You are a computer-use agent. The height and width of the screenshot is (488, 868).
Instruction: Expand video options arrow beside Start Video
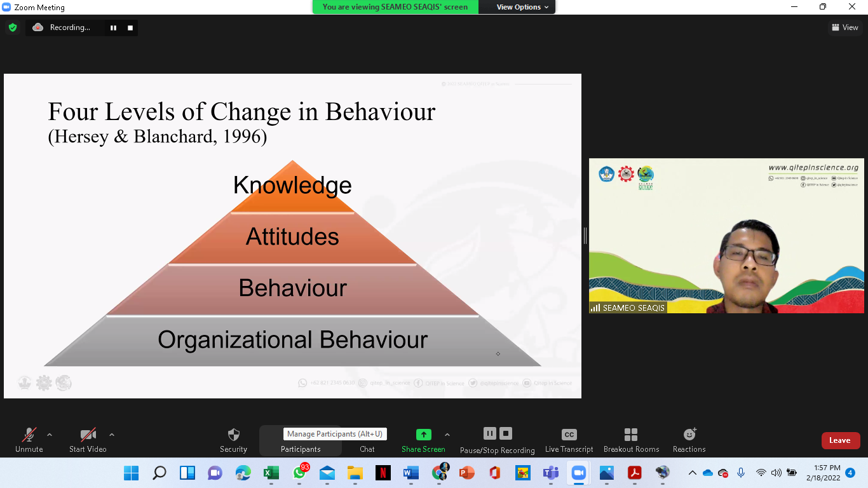(x=112, y=435)
